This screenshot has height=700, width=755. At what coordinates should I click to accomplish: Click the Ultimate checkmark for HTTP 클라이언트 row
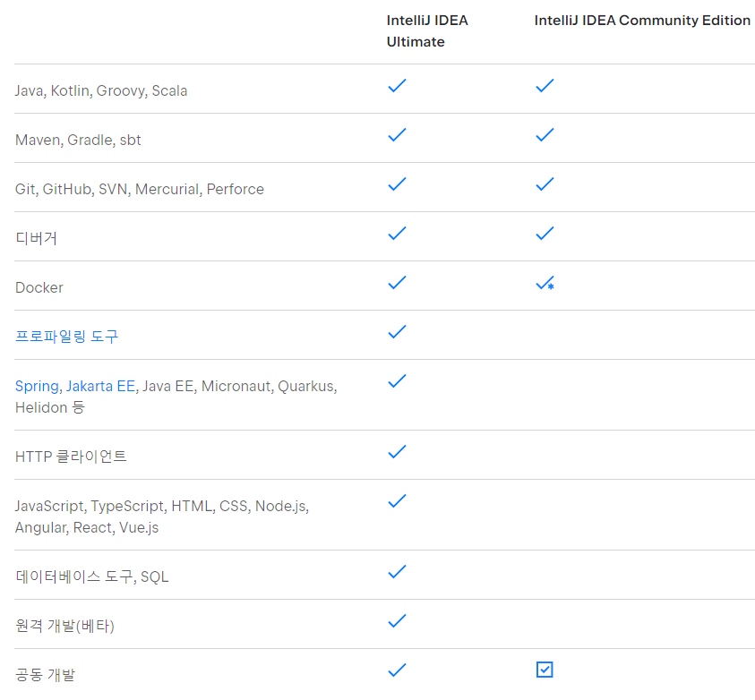pos(397,451)
